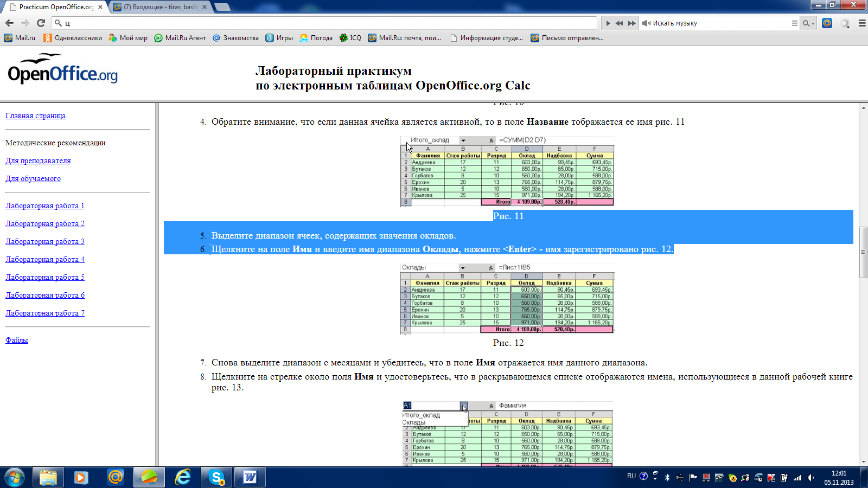Open Лабораторная работа 6
This screenshot has height=488, width=868.
pyautogui.click(x=45, y=295)
